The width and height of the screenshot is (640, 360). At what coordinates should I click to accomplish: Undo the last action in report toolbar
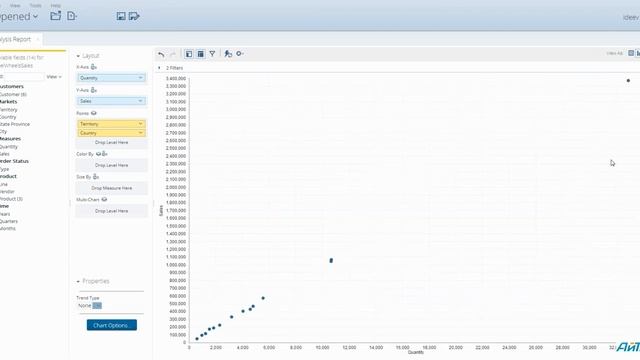(161, 54)
